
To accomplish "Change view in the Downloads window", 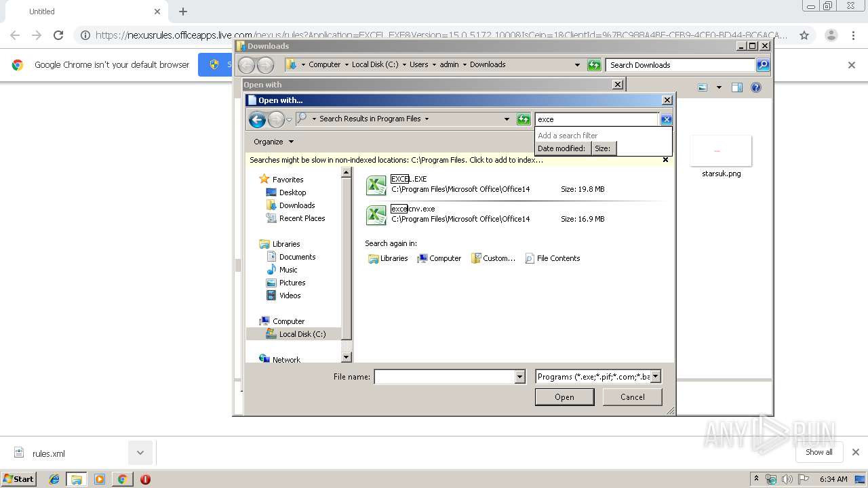I will click(703, 87).
